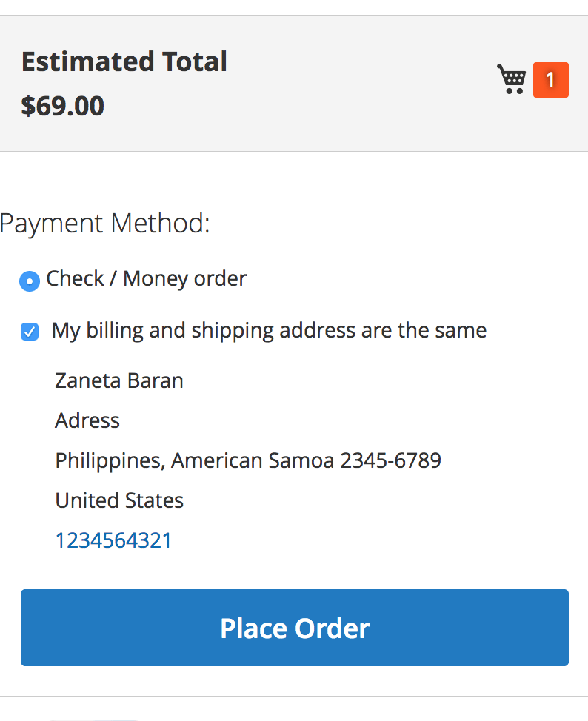Click the word Philippines in address
The width and height of the screenshot is (588, 721).
click(108, 460)
